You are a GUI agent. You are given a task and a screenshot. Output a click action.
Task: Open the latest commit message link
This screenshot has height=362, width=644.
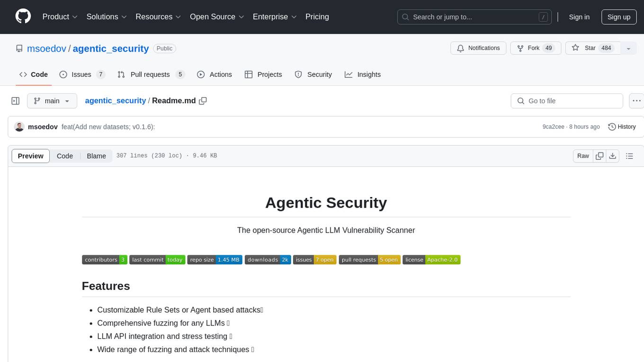tap(108, 127)
